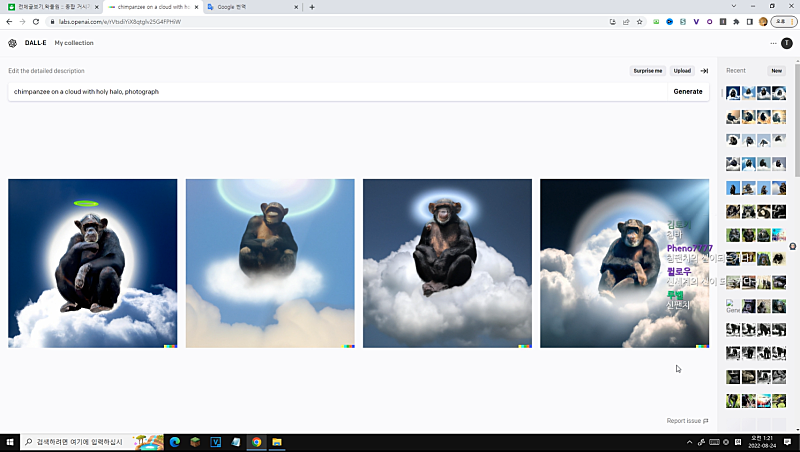Show hidden system tray icons chevron
800x452 pixels.
689,442
